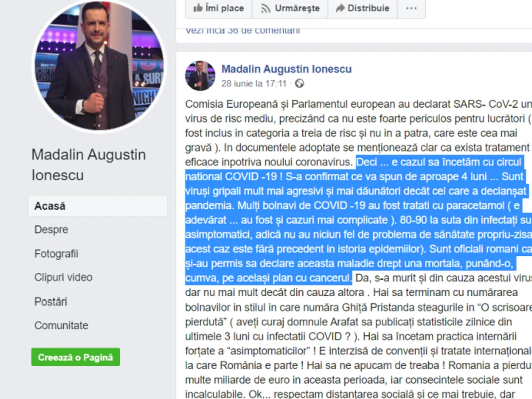View more comments link above the post

coord(243,30)
